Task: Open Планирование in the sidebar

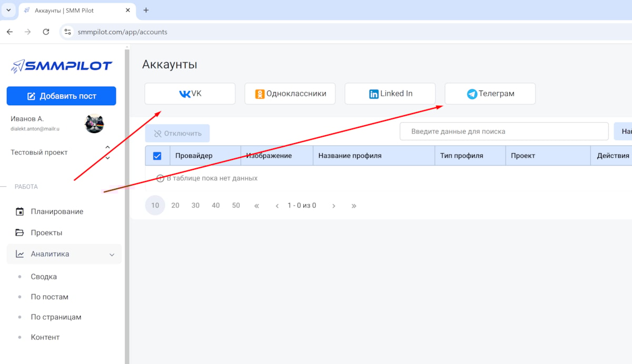Action: (57, 211)
